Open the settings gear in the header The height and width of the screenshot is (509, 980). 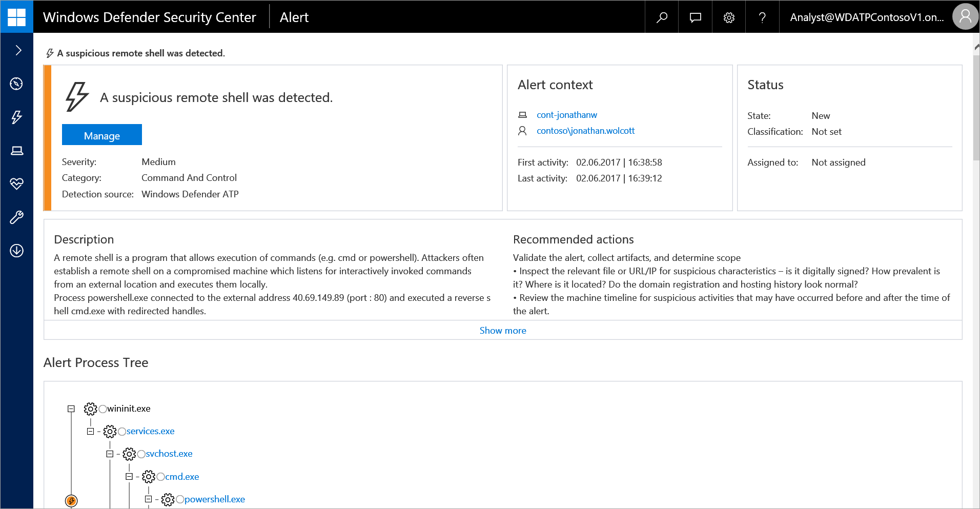coord(729,17)
